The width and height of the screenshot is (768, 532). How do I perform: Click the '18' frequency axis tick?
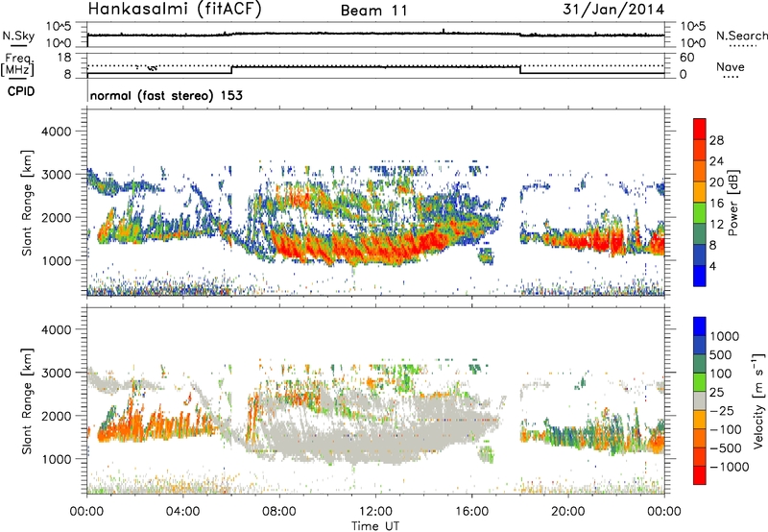(x=64, y=58)
